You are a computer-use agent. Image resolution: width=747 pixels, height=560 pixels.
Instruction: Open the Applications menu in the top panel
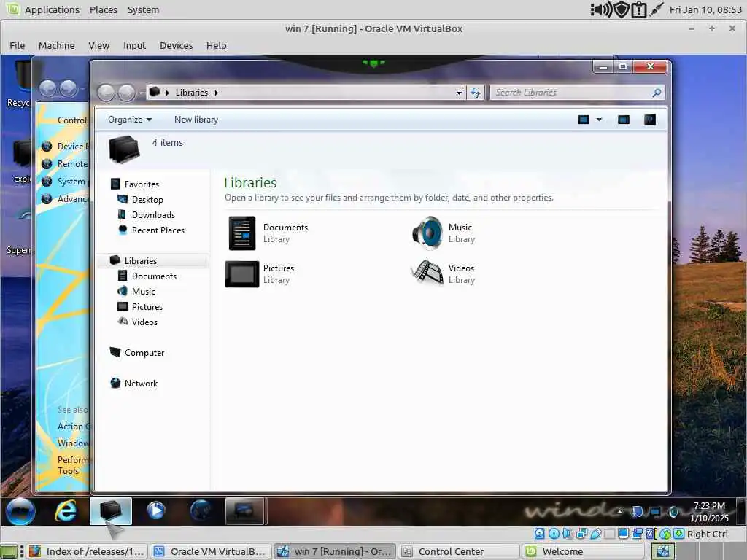coord(52,9)
